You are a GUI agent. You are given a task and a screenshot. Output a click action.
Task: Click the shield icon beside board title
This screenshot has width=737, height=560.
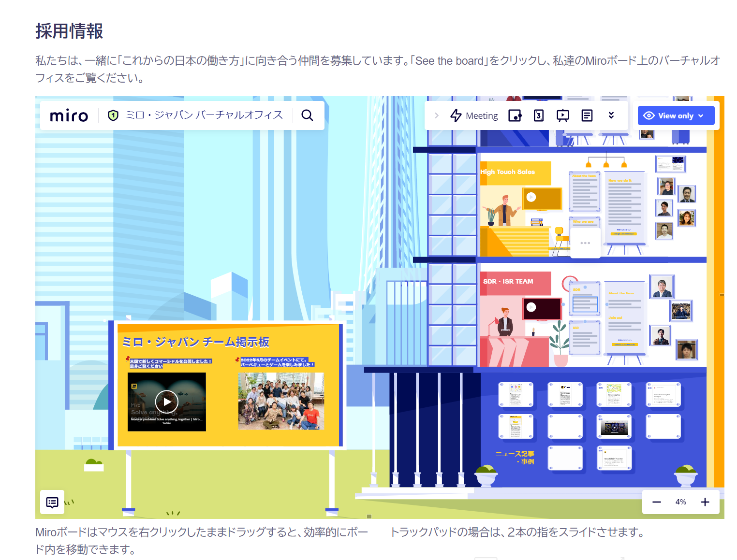click(x=113, y=115)
